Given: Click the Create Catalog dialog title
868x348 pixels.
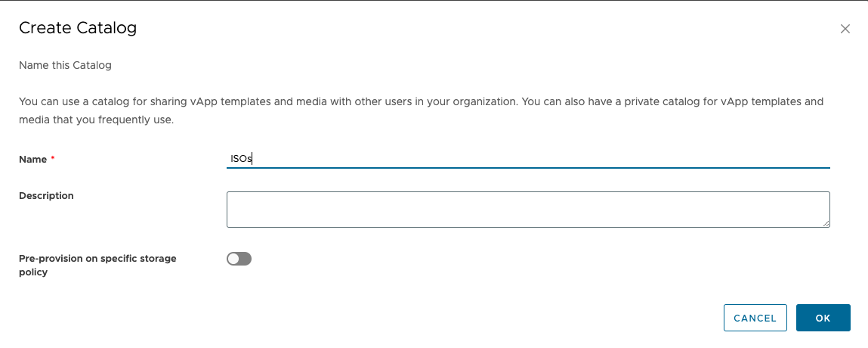Looking at the screenshot, I should coord(78,28).
